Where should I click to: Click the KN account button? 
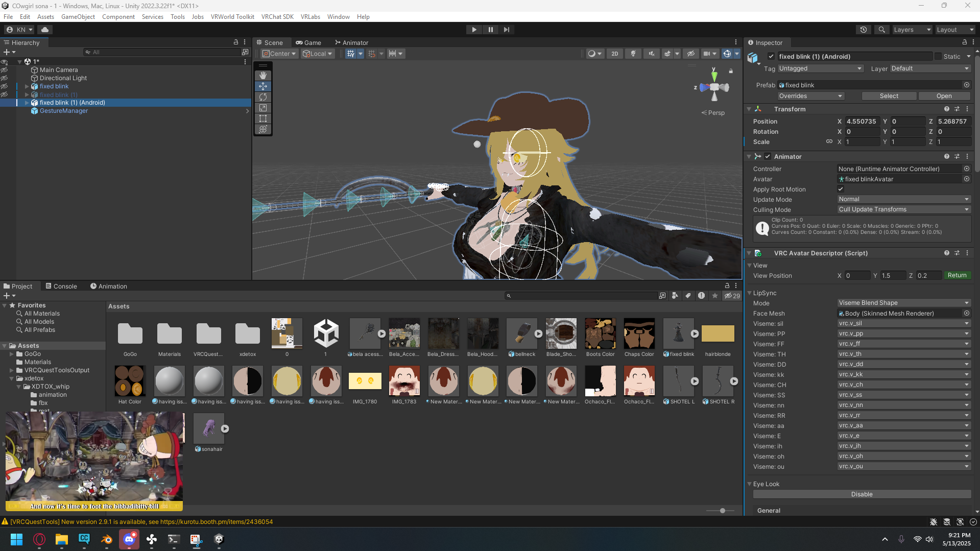coord(19,30)
